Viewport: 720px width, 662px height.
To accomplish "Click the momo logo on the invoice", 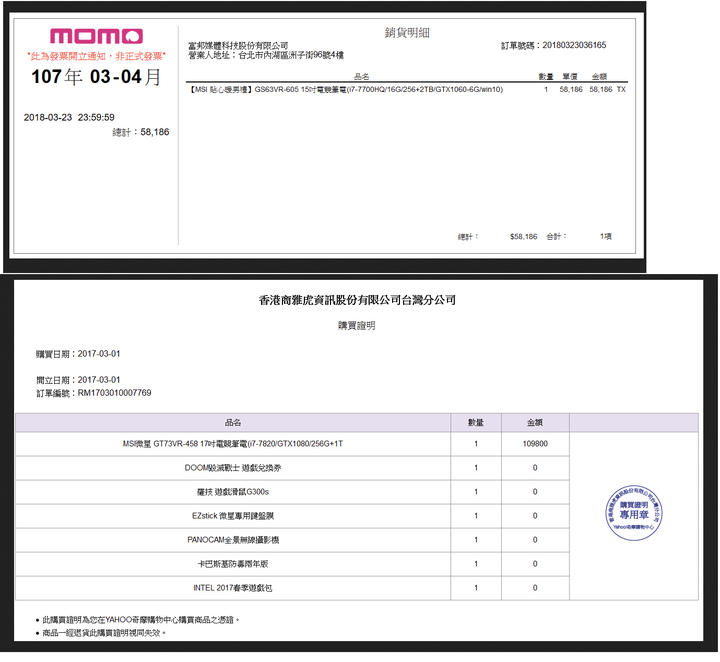I will pyautogui.click(x=96, y=36).
